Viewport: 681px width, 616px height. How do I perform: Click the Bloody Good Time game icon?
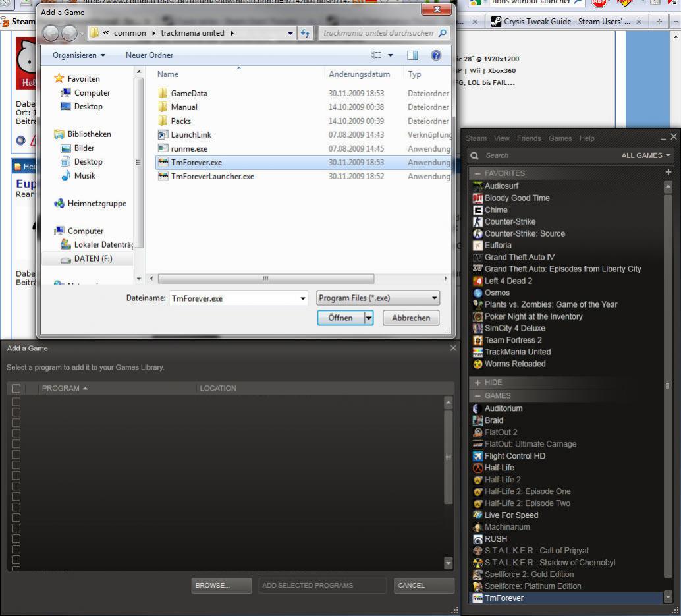click(x=477, y=198)
